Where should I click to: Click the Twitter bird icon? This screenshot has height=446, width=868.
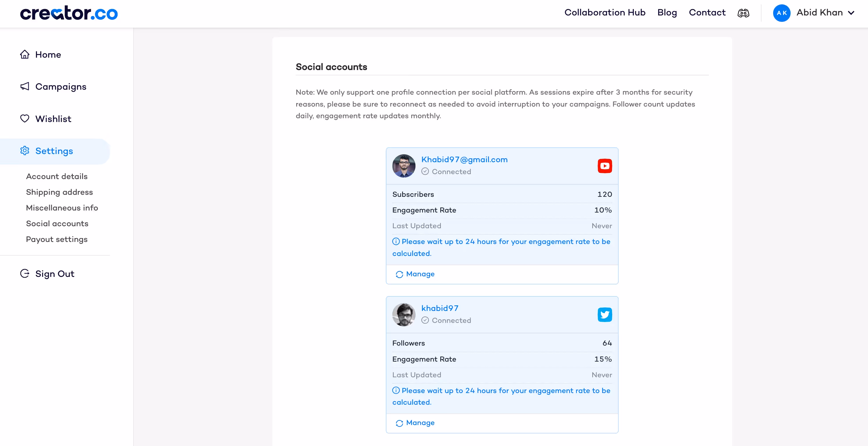click(604, 314)
